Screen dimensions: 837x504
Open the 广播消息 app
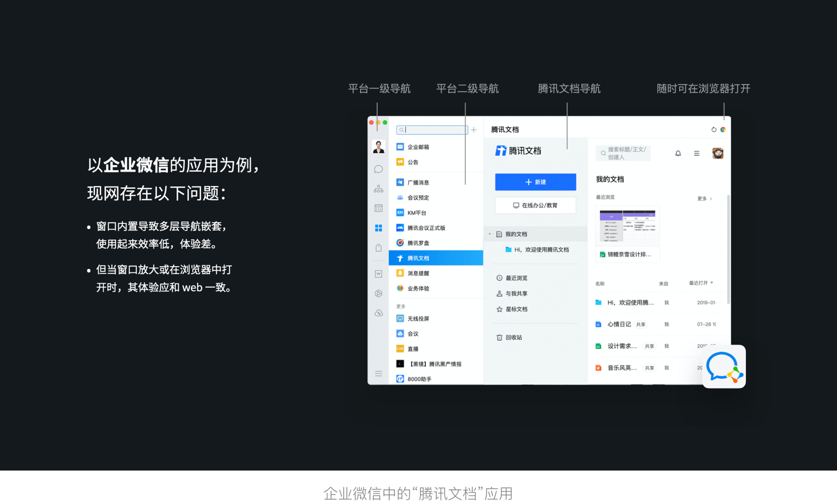click(x=436, y=182)
